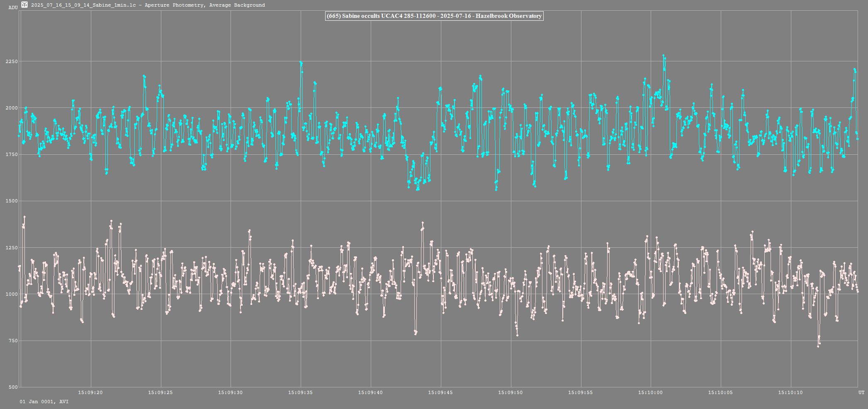Click the 750 ADU axis value
868x409 pixels.
click(13, 341)
